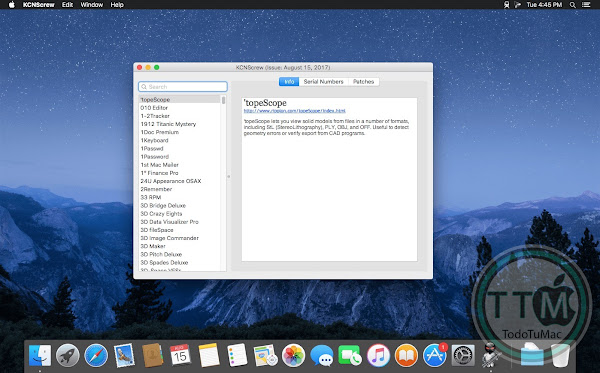600x373 pixels.
Task: Click the 'topeScope heading in info pane
Action: tap(265, 103)
